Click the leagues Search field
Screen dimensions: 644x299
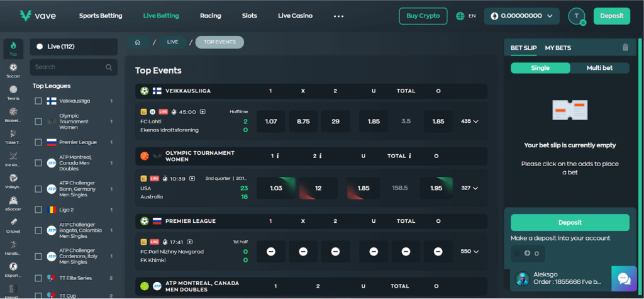click(x=74, y=67)
